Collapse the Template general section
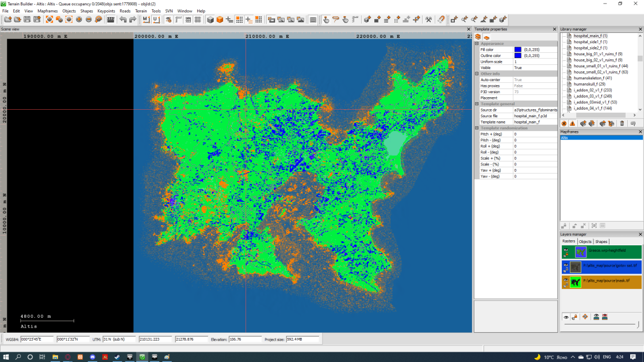 pyautogui.click(x=477, y=104)
